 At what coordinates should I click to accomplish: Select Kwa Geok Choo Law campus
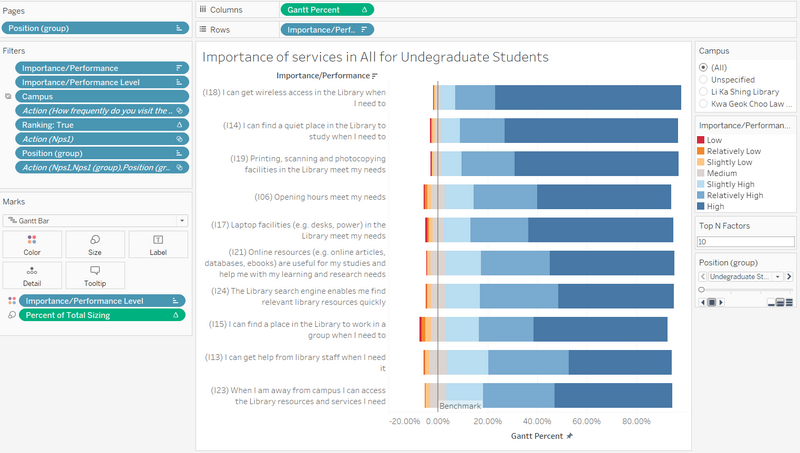coord(703,104)
